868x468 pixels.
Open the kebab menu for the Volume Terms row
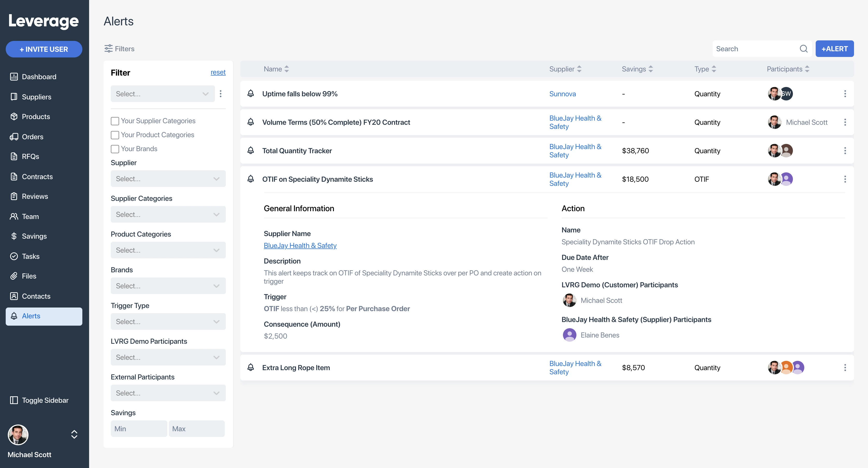(x=845, y=122)
